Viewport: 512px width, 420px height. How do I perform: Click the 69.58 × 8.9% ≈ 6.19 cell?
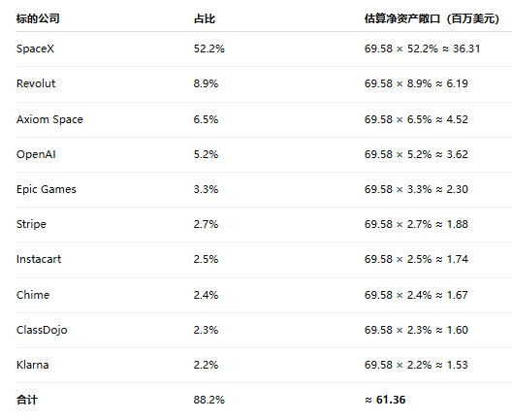(416, 83)
